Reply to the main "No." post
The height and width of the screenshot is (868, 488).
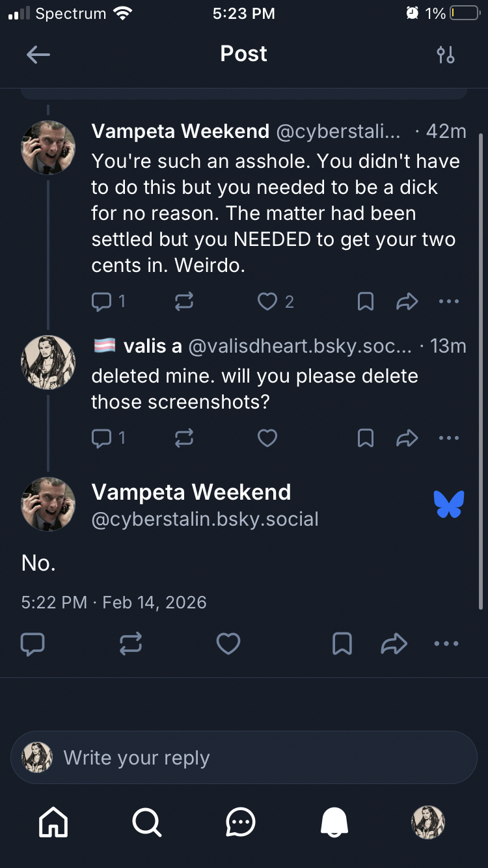33,644
